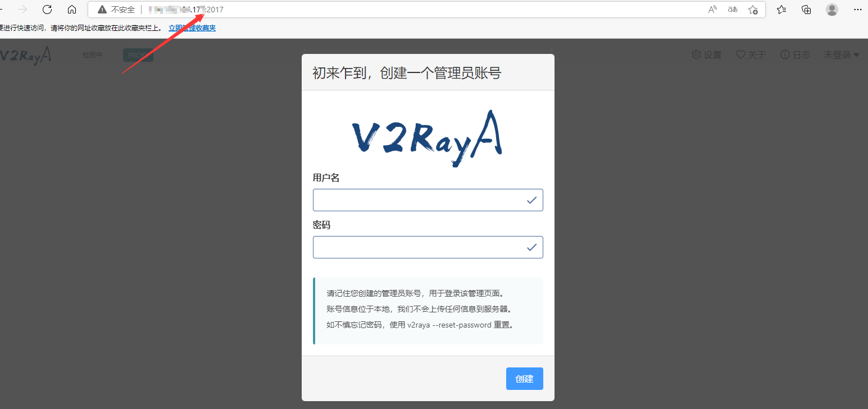Click the v2rayA logo in the header
This screenshot has width=868, height=409.
25,54
